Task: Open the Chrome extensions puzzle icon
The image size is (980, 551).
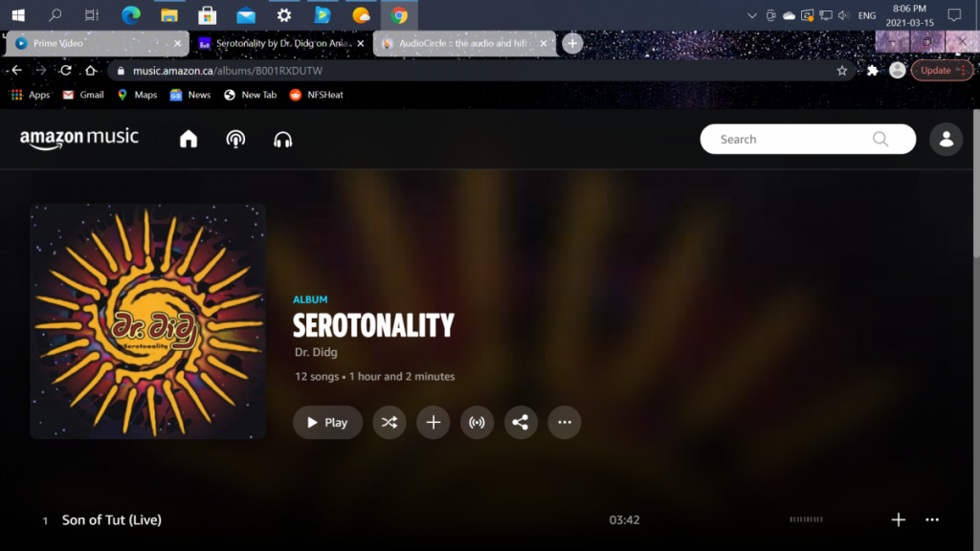Action: coord(873,71)
